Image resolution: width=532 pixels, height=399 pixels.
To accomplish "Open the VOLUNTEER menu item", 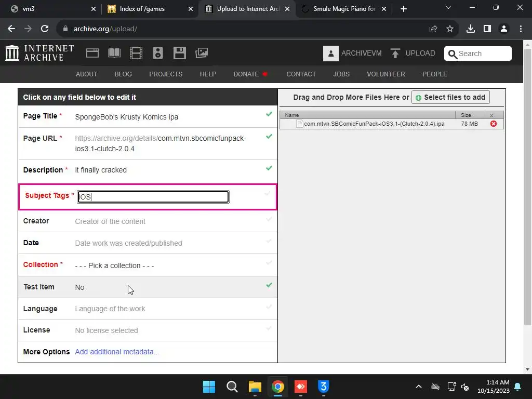I will coord(386,74).
